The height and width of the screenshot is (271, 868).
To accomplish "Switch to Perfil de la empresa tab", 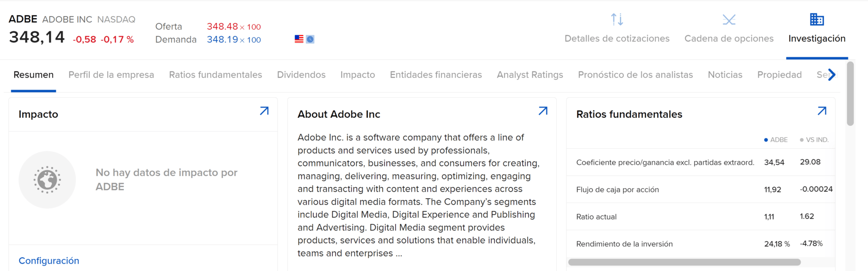I will (x=111, y=75).
